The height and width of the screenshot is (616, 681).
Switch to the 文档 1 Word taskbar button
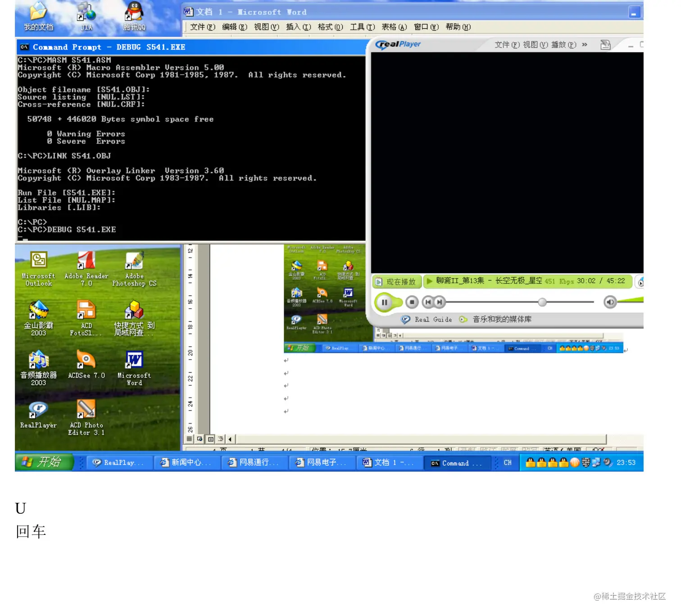389,463
